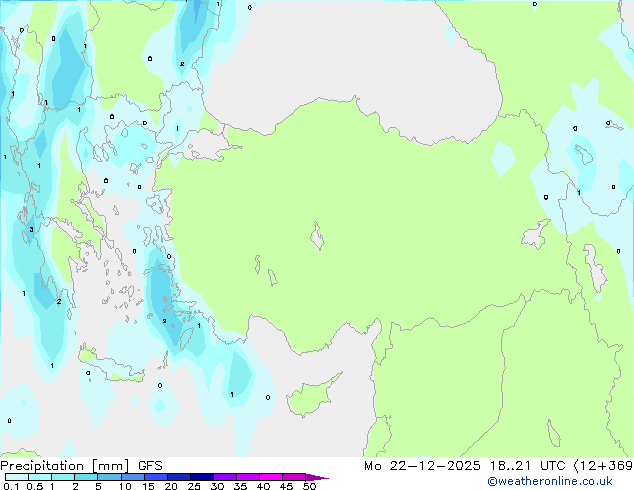The height and width of the screenshot is (490, 634).
Task: Click the '0.5' legend scale label
Action: pos(35,486)
